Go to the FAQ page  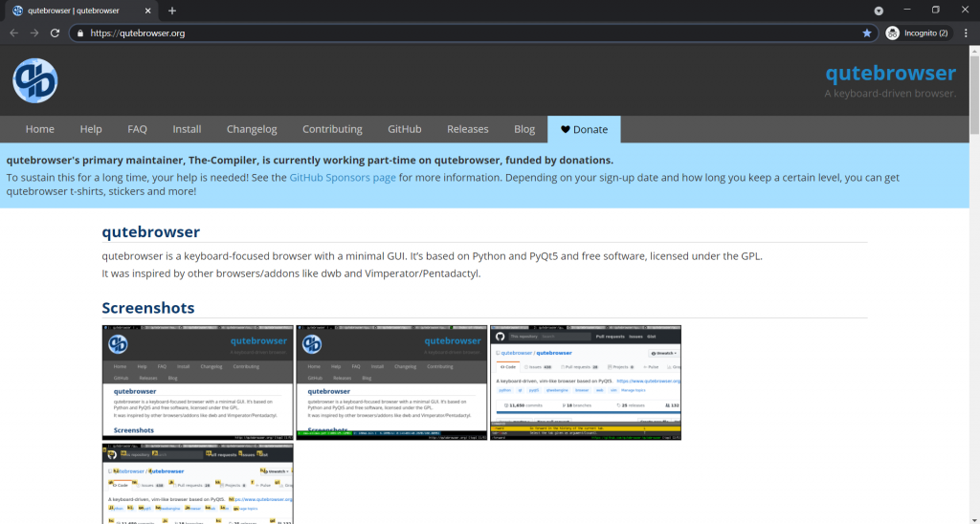coord(137,129)
